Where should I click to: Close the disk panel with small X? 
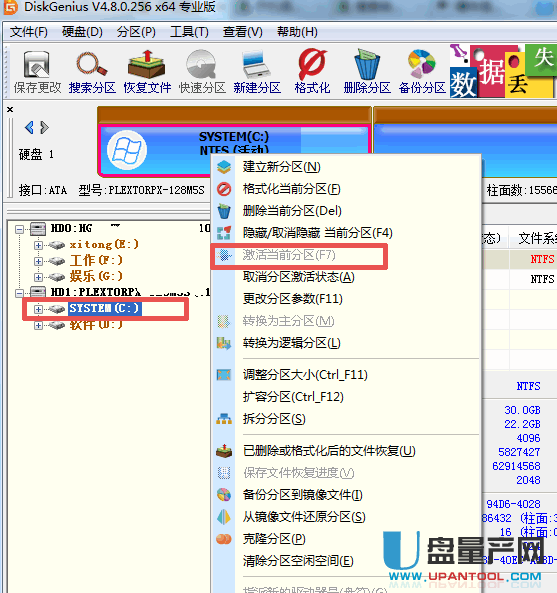[x=10, y=110]
